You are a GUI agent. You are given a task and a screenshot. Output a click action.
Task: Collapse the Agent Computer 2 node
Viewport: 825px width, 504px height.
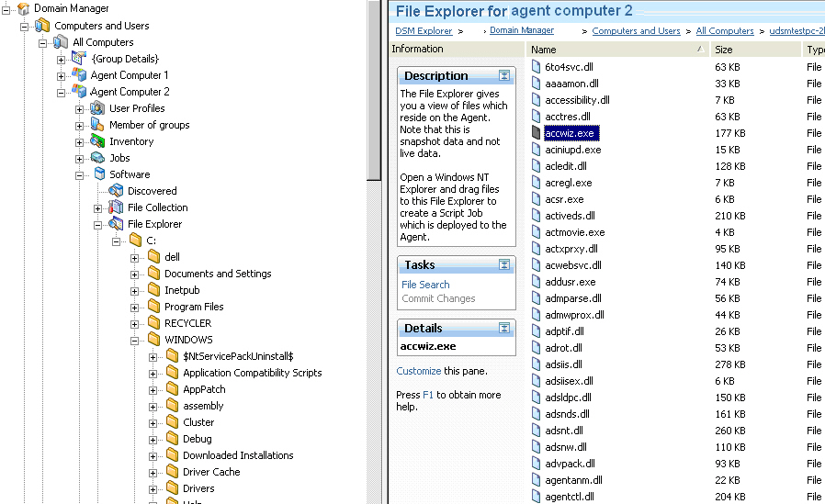[x=61, y=93]
